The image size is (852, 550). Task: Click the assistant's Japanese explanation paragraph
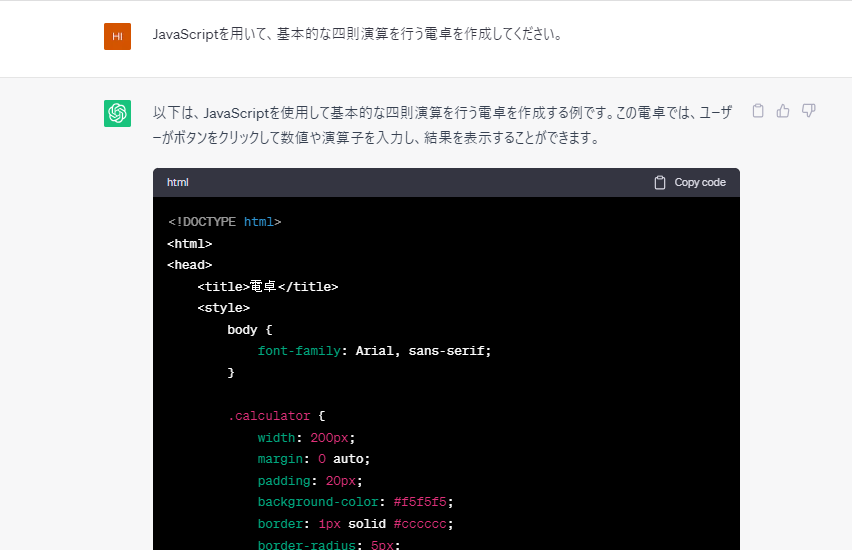pos(442,125)
